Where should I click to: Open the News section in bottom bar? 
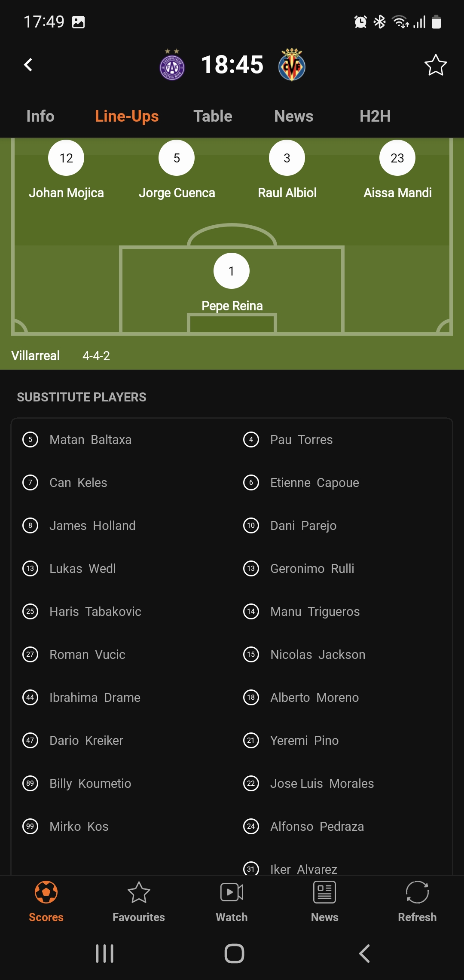pyautogui.click(x=324, y=901)
